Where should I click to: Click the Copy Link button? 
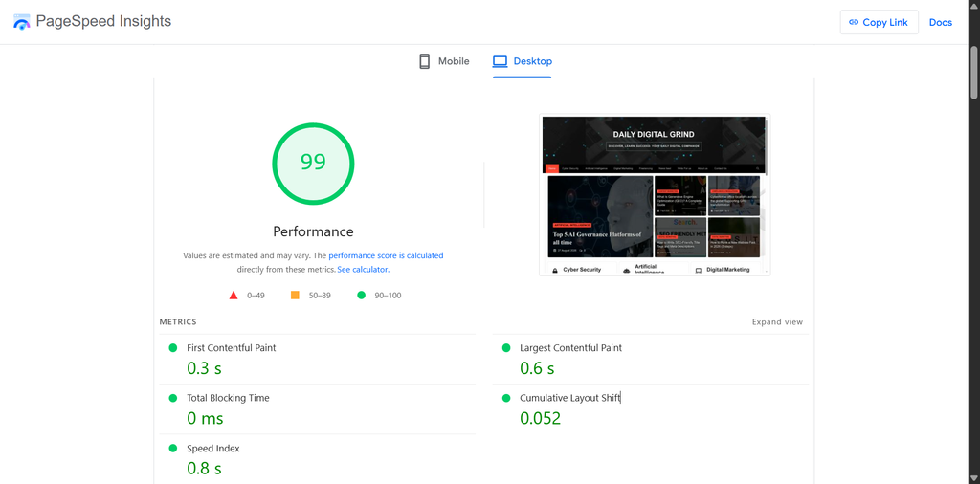pos(879,23)
